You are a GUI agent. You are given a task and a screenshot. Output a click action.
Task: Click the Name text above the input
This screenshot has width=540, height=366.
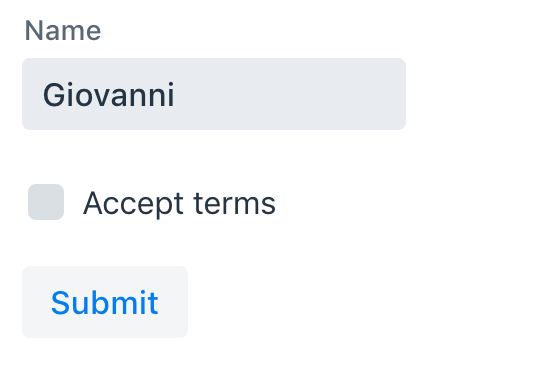click(63, 31)
